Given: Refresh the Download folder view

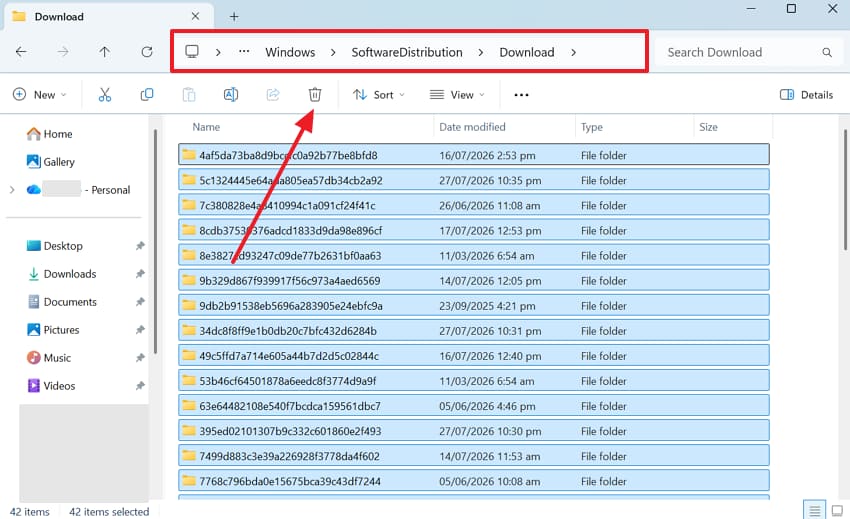Looking at the screenshot, I should [147, 52].
